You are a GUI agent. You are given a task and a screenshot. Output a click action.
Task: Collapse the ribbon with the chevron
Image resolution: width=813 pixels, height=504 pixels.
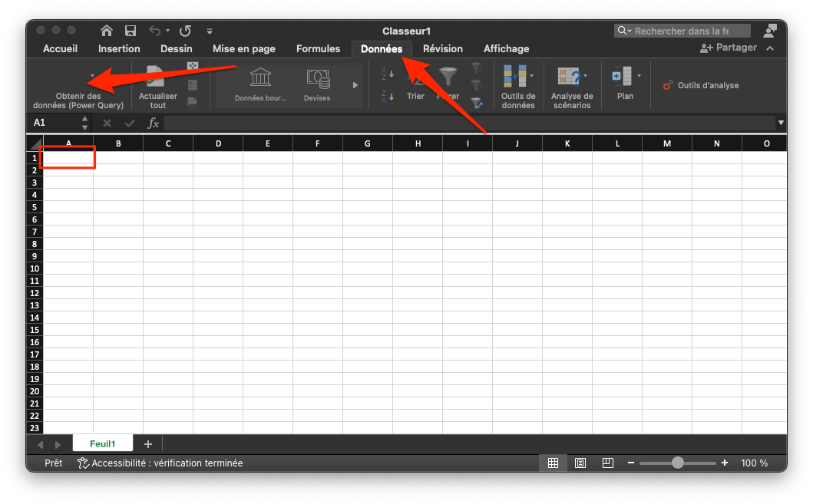coord(771,48)
